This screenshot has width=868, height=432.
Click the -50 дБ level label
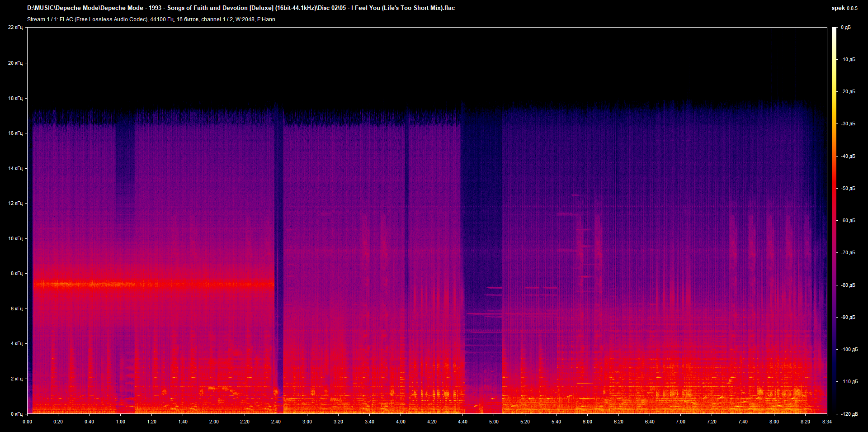click(x=848, y=188)
